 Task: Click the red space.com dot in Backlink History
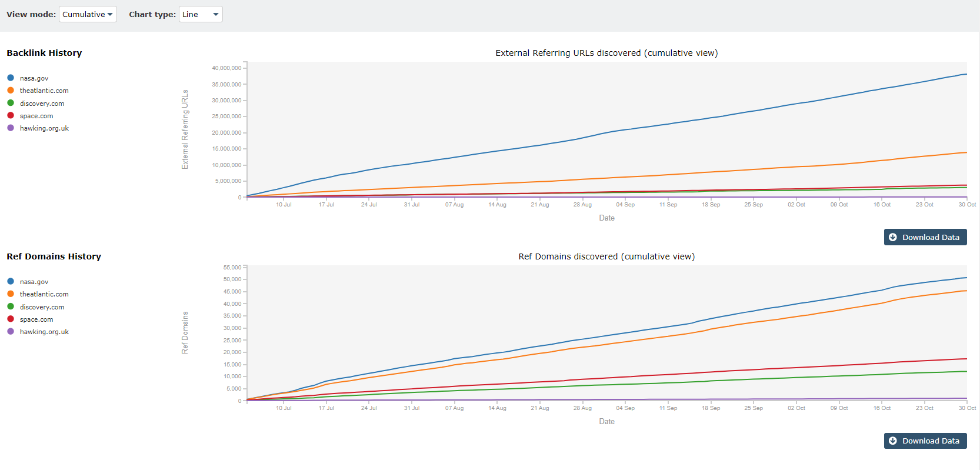11,115
